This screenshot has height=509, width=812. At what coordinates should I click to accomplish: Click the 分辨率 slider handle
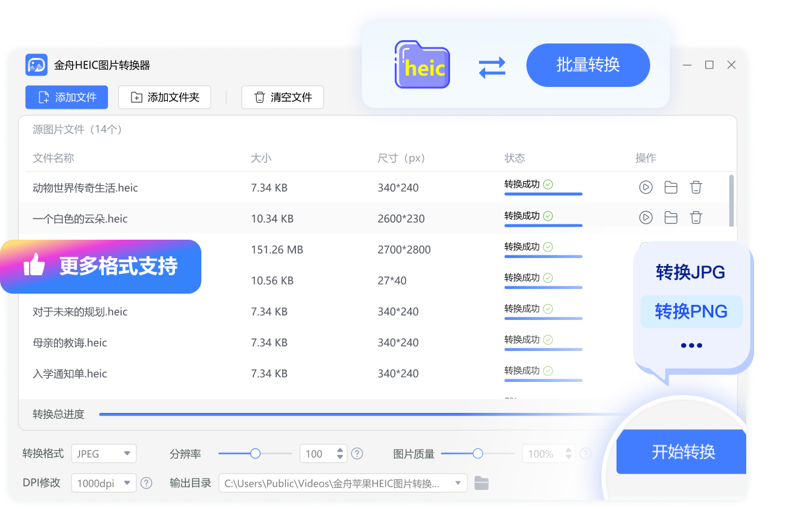point(255,454)
